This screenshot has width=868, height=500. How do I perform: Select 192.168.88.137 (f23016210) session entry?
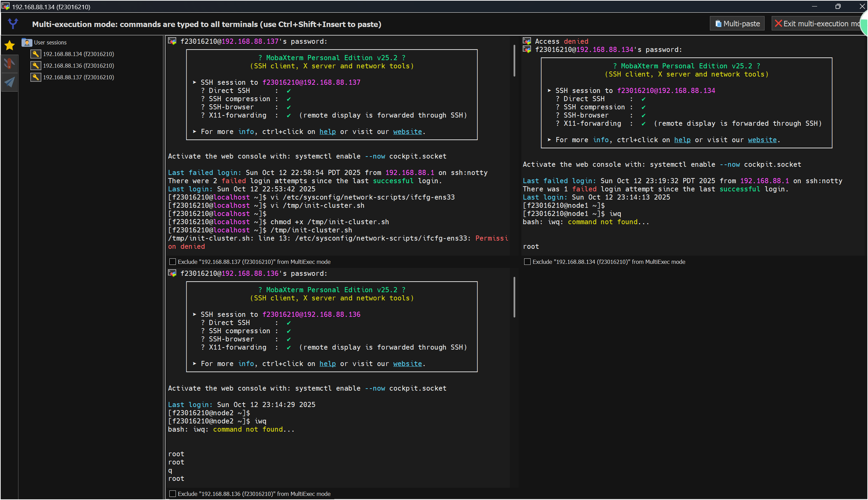pyautogui.click(x=78, y=77)
